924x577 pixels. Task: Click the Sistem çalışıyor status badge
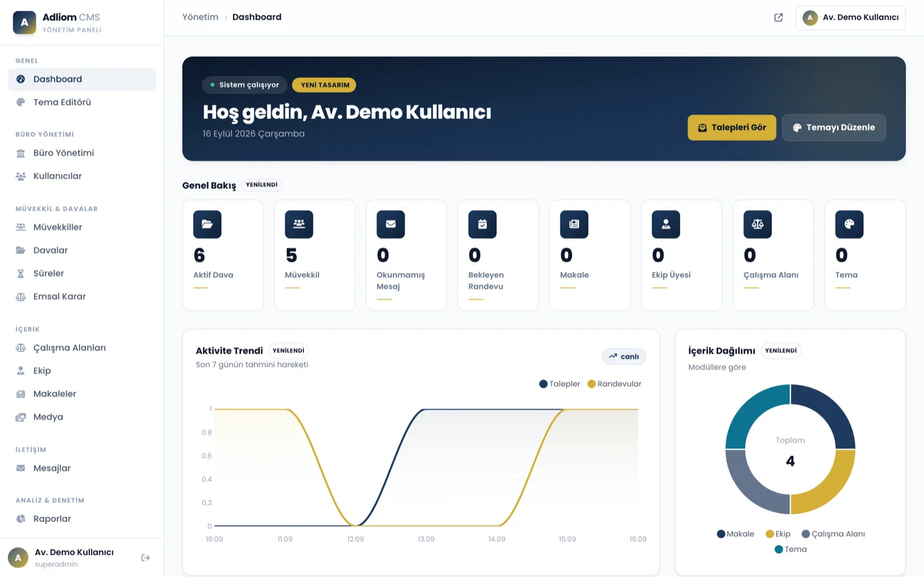[245, 85]
